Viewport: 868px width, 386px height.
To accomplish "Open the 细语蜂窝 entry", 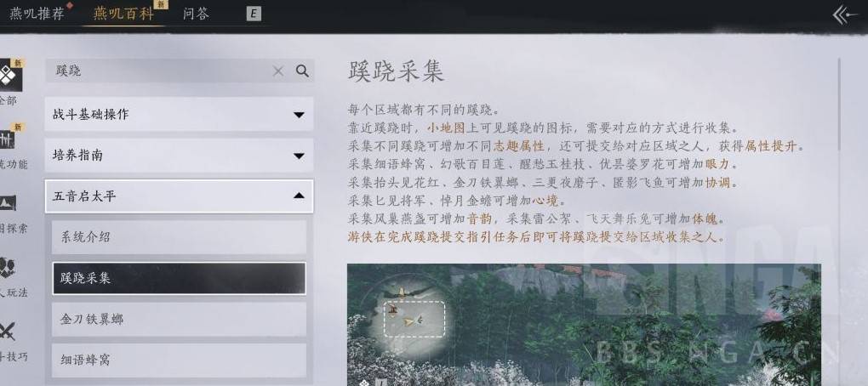I will [179, 360].
